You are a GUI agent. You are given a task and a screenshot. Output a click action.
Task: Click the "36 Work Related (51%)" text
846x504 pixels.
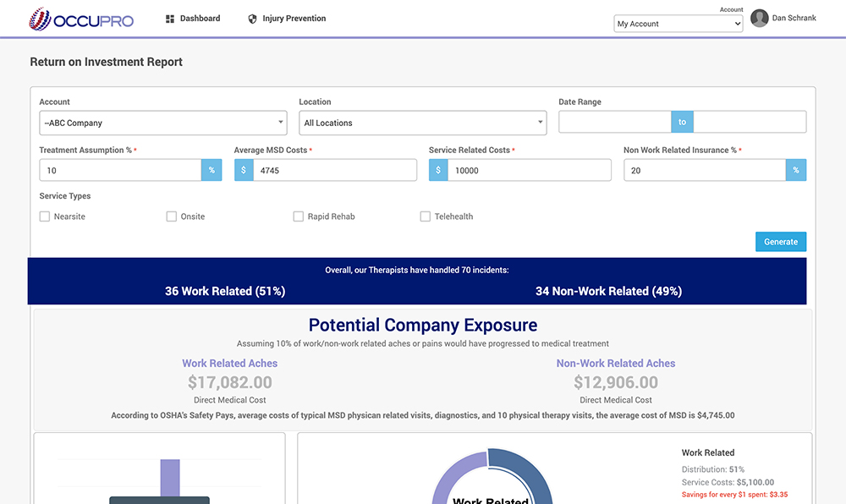tap(225, 291)
